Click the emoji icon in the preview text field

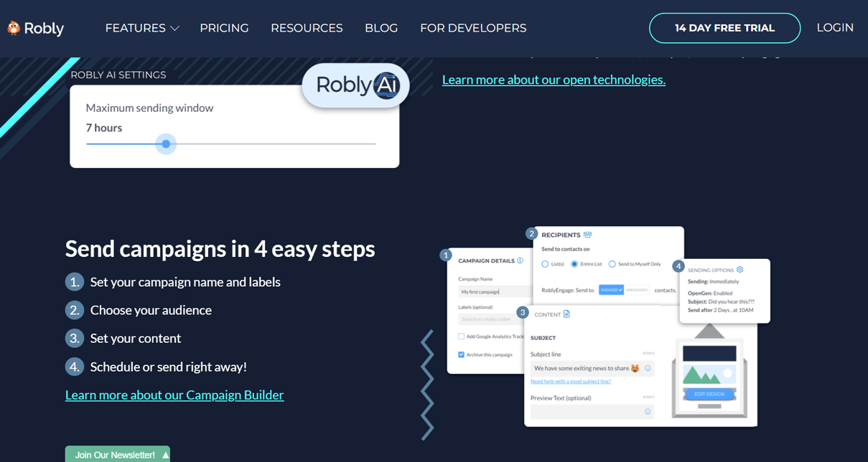point(648,412)
